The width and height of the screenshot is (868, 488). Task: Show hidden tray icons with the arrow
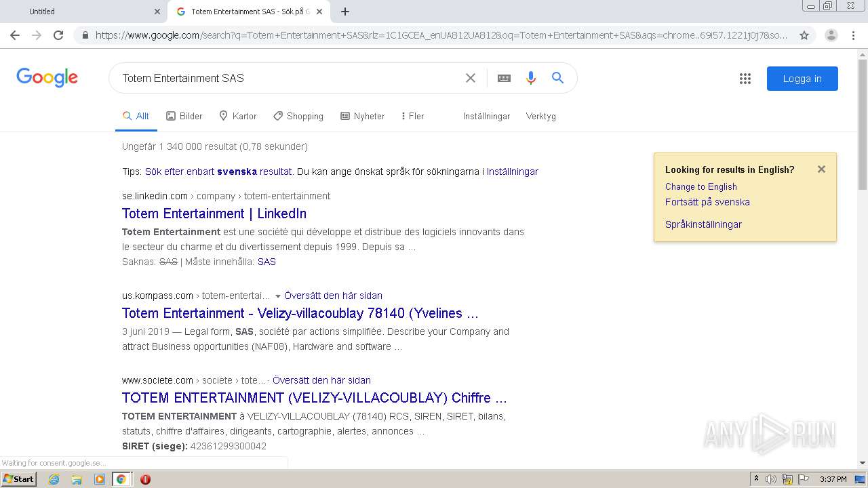point(757,479)
